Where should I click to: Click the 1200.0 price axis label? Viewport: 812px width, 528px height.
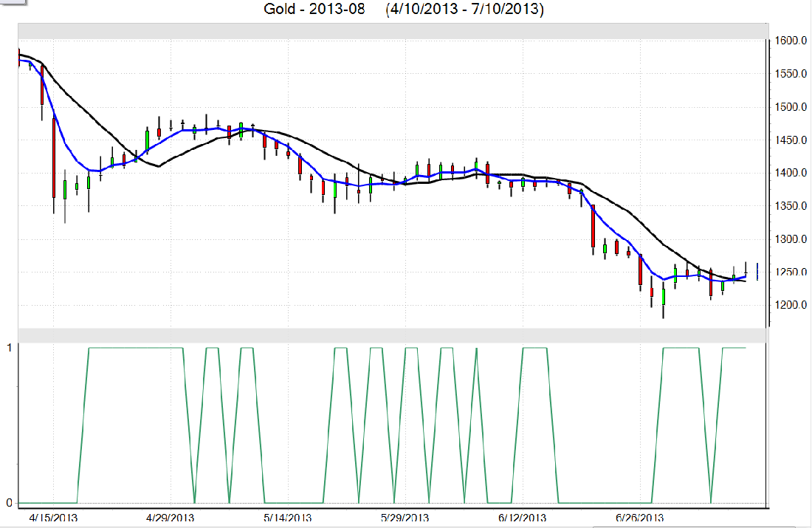[x=789, y=305]
